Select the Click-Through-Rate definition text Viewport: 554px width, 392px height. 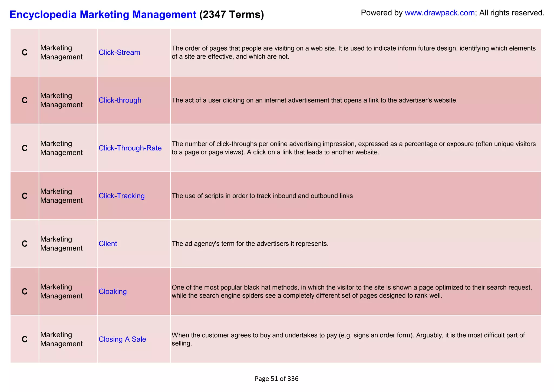click(x=354, y=148)
